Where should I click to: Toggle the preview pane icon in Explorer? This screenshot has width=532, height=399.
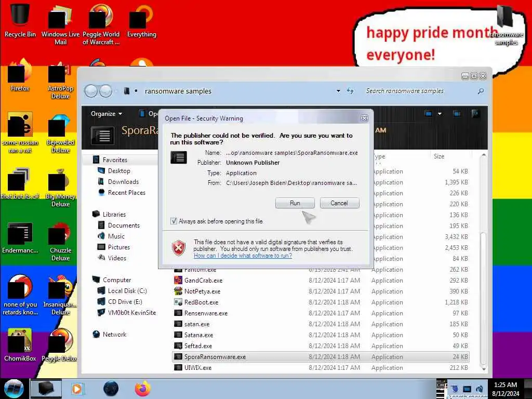point(457,114)
